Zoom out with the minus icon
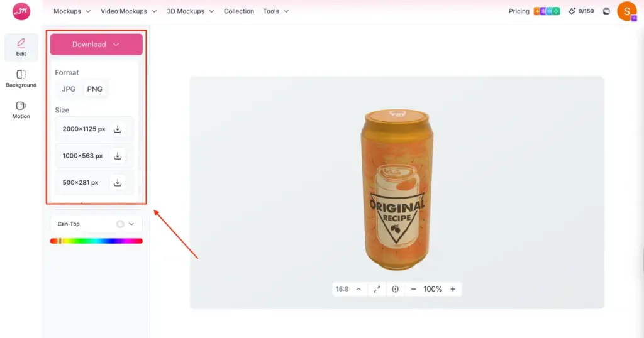The width and height of the screenshot is (644, 338). tap(414, 289)
